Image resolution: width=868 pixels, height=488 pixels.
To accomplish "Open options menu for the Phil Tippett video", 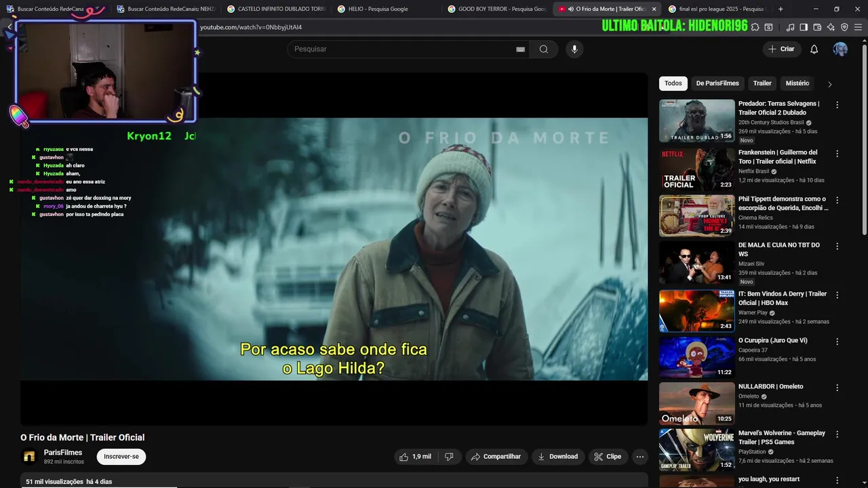I will coord(837,200).
